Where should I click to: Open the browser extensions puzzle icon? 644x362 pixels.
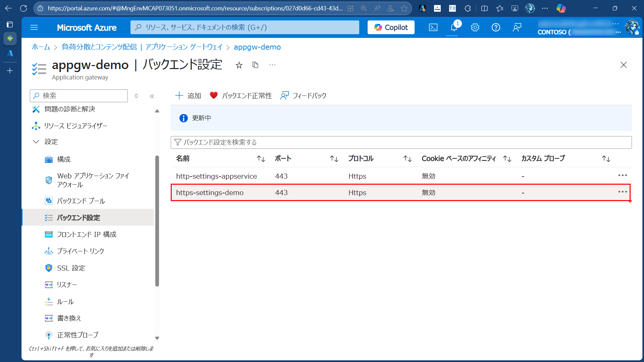468,8
